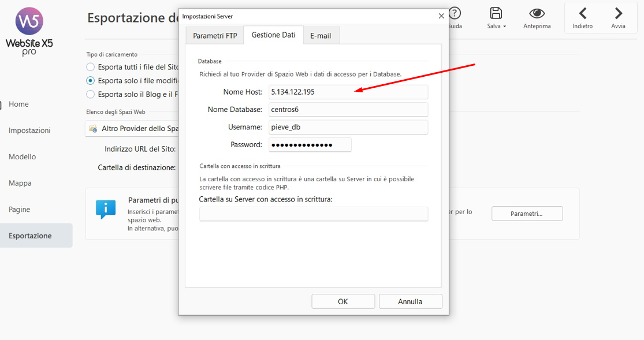Confirm the dialog with OK

(x=343, y=301)
